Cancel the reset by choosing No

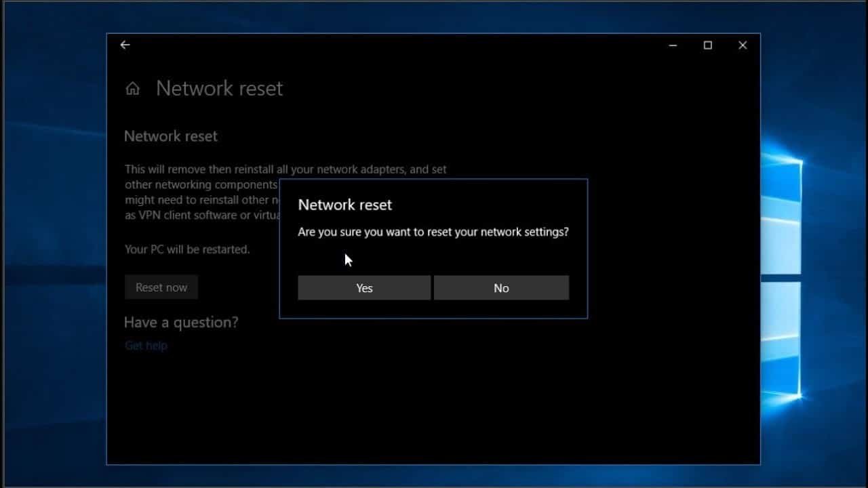tap(501, 287)
